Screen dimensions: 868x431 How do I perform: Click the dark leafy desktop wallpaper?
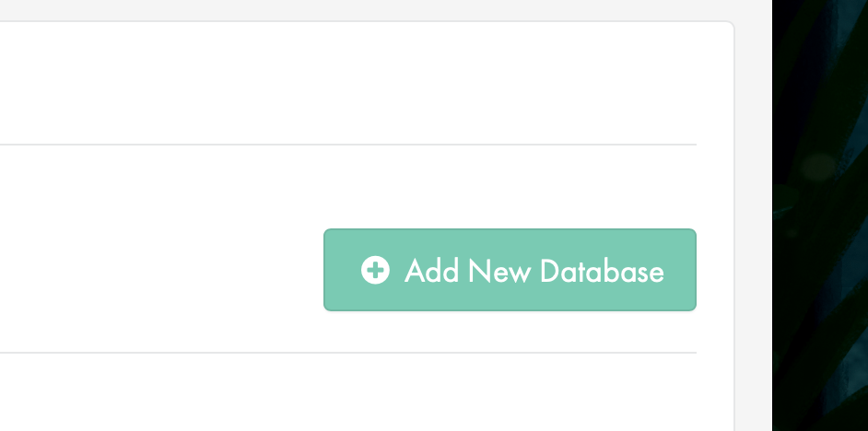[820, 215]
